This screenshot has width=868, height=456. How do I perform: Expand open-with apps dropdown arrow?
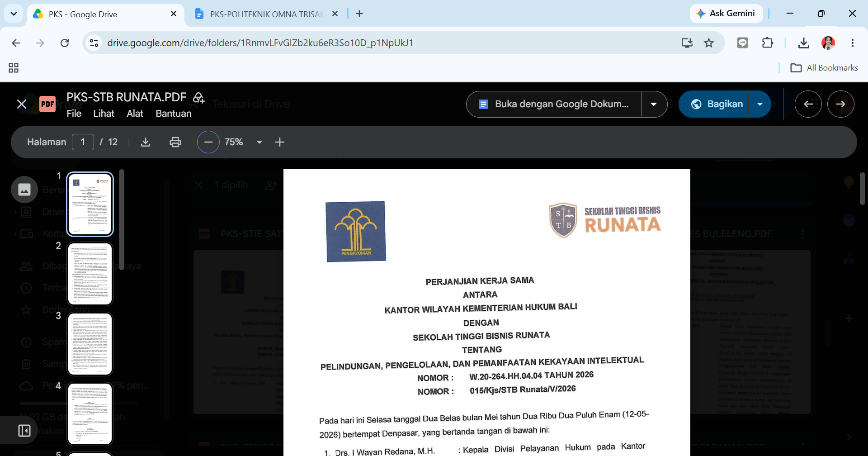point(654,104)
